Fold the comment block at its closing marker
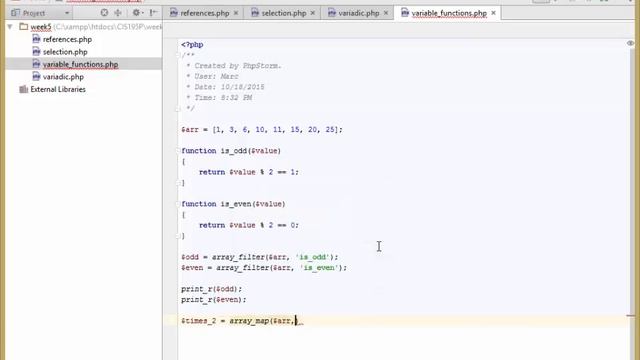Viewport: 640px width, 360px height. pyautogui.click(x=178, y=109)
